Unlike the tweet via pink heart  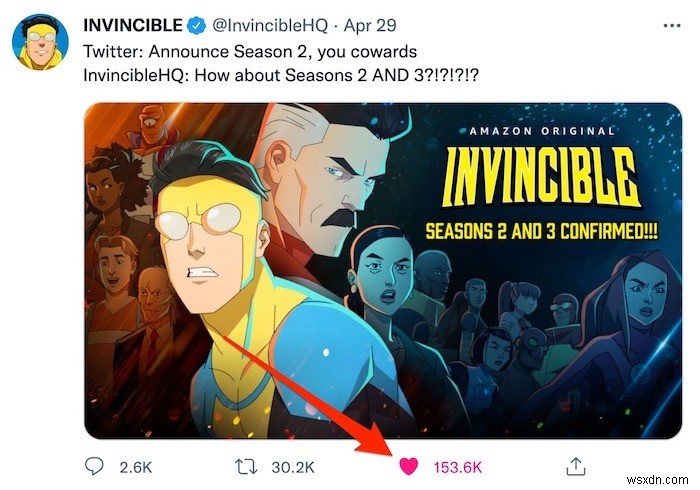(x=407, y=465)
